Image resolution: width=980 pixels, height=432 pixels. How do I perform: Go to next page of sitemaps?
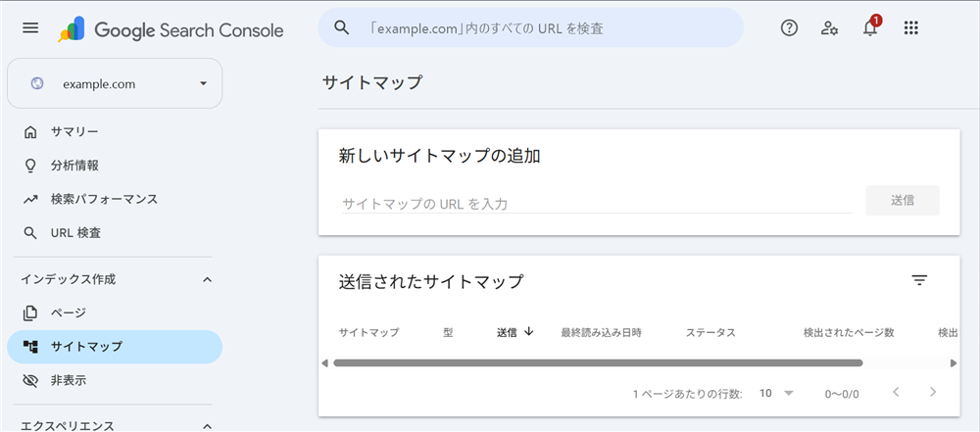(933, 393)
